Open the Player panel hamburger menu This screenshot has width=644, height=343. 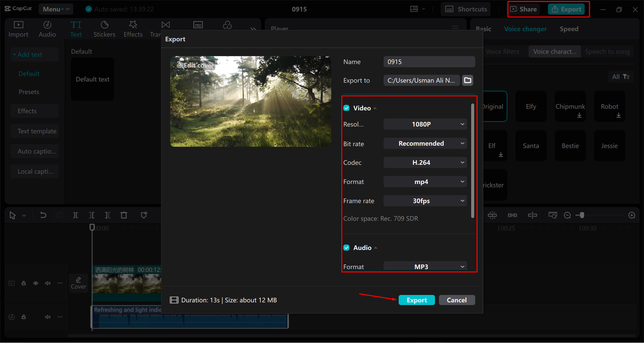pyautogui.click(x=455, y=28)
